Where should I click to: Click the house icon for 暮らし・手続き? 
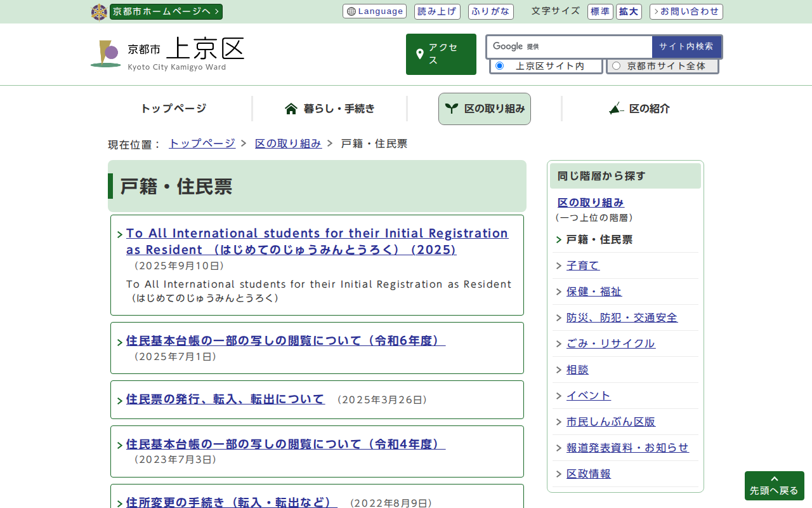click(x=291, y=109)
